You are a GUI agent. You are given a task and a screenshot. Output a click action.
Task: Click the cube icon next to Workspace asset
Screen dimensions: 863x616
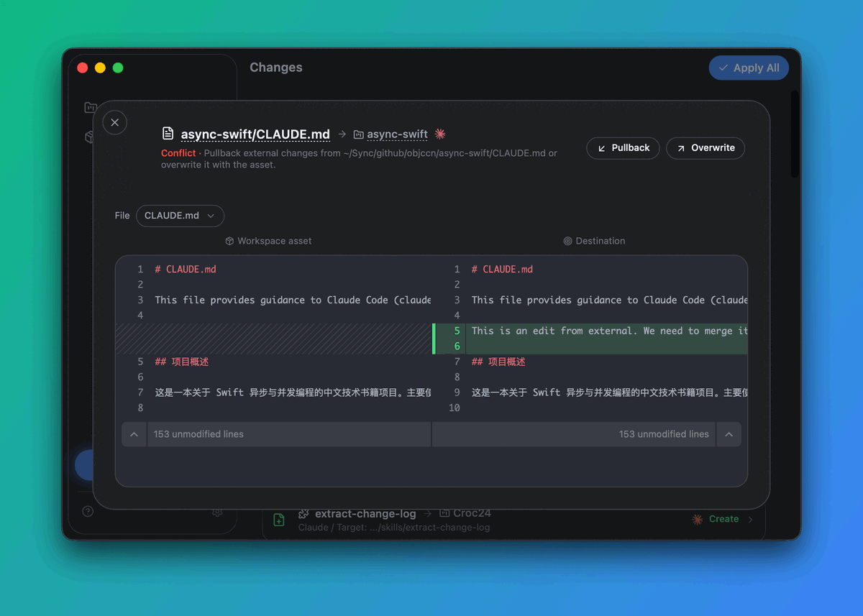tap(229, 241)
